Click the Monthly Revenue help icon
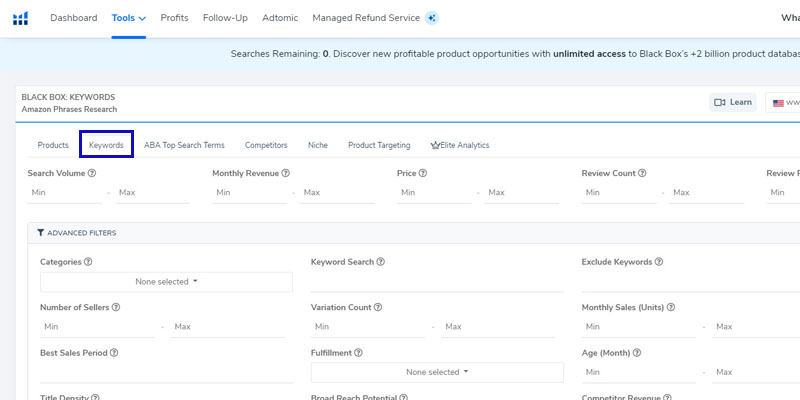The image size is (800, 400). 286,173
